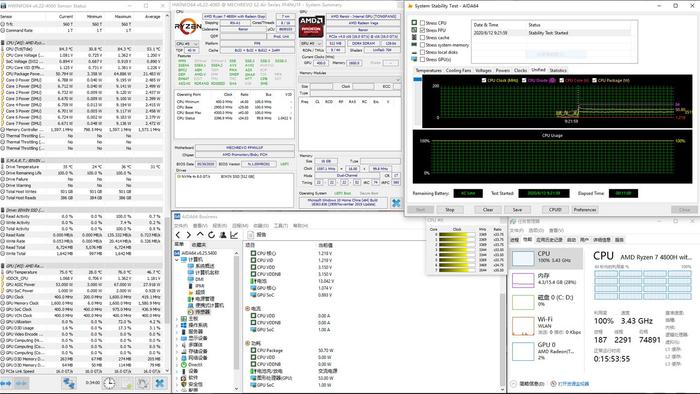This screenshot has height=394, width=700.
Task: Enable Stress local disks checkbox
Action: click(422, 52)
